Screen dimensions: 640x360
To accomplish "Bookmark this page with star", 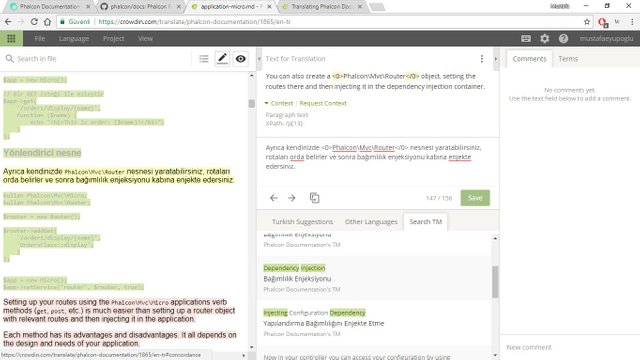I will point(587,22).
